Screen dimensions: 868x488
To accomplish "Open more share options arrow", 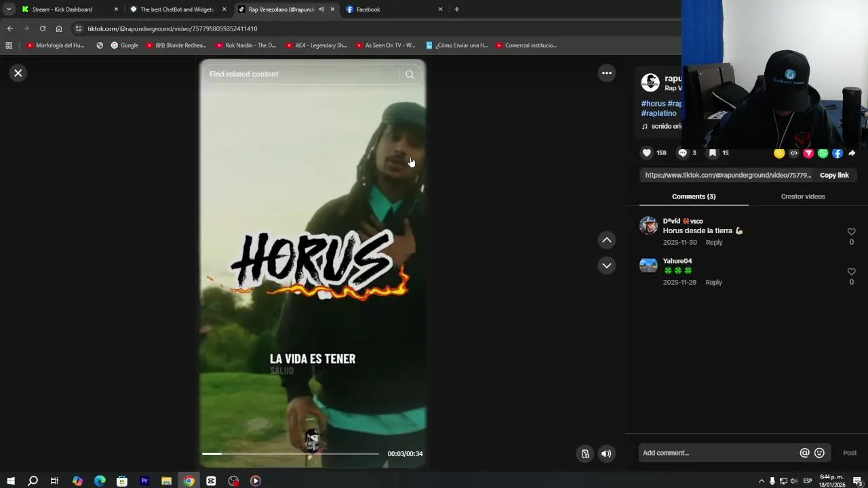I will (852, 153).
